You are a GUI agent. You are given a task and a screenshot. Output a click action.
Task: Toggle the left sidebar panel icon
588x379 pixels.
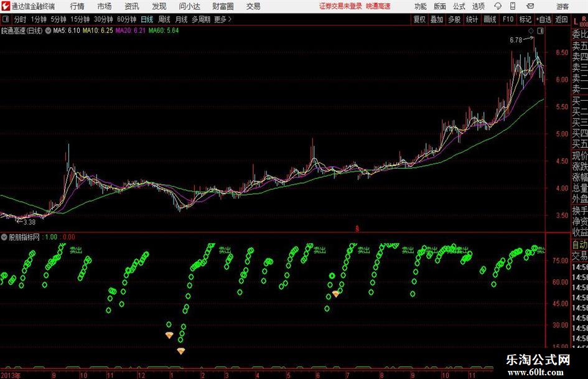pos(6,19)
